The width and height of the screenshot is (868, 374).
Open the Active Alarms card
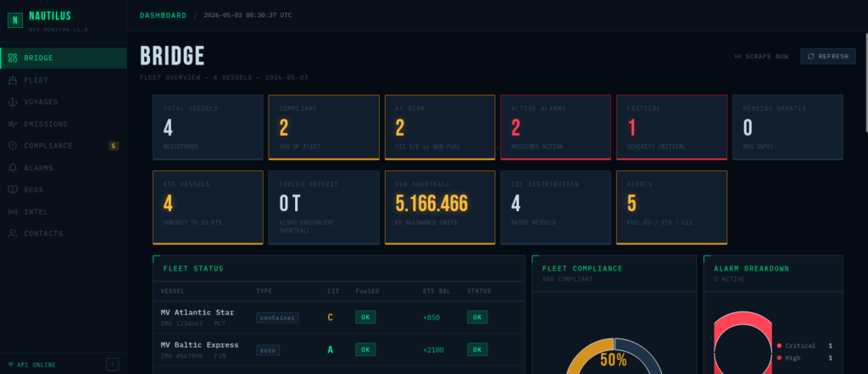point(556,127)
